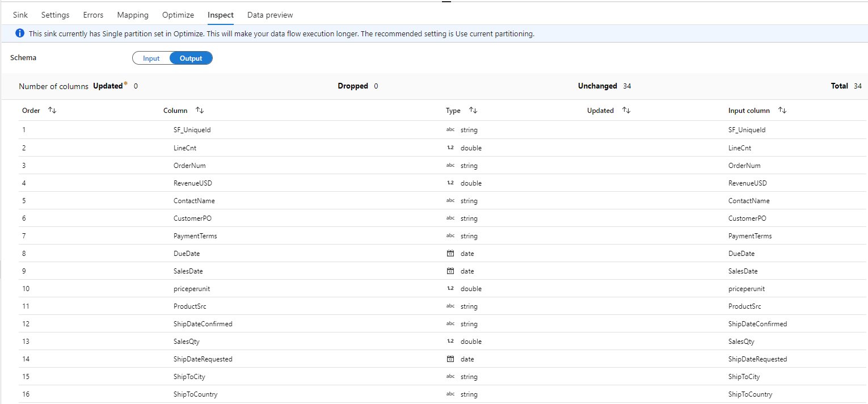Select SF_UniqueId in the Column list
Viewport: 868px width, 404px height.
pos(192,130)
